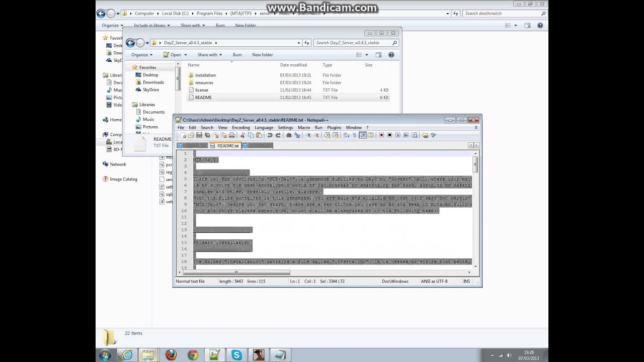Viewport: 644px width, 362px height.
Task: Click the New file icon in Notepad++
Action: pos(184,135)
